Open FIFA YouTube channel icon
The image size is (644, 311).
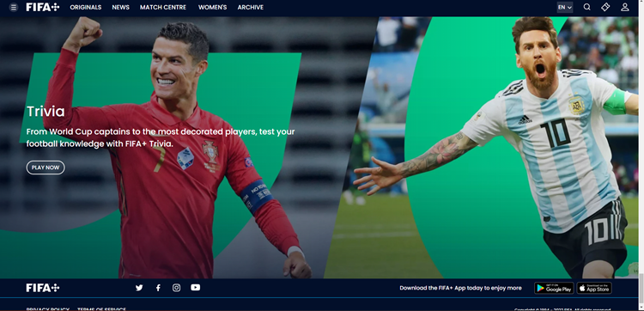(x=196, y=288)
